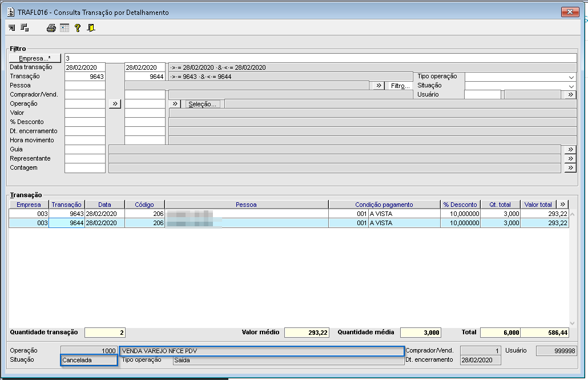The width and height of the screenshot is (588, 380).
Task: Click the first Valor input field
Action: (85, 113)
